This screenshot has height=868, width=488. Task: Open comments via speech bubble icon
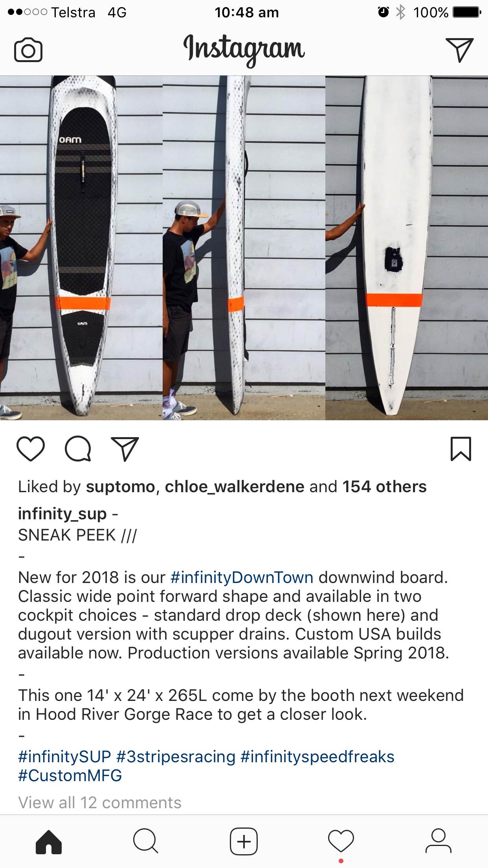[x=78, y=449]
